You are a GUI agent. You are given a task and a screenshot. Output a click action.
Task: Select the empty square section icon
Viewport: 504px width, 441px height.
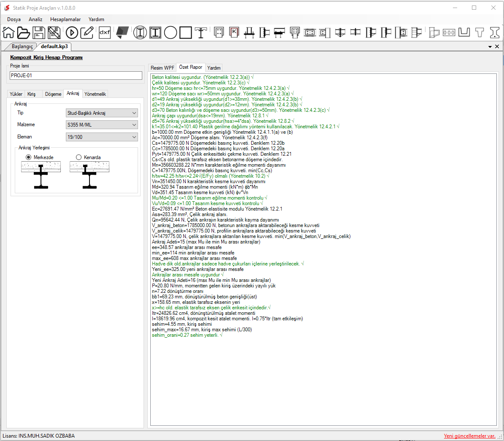click(x=185, y=32)
